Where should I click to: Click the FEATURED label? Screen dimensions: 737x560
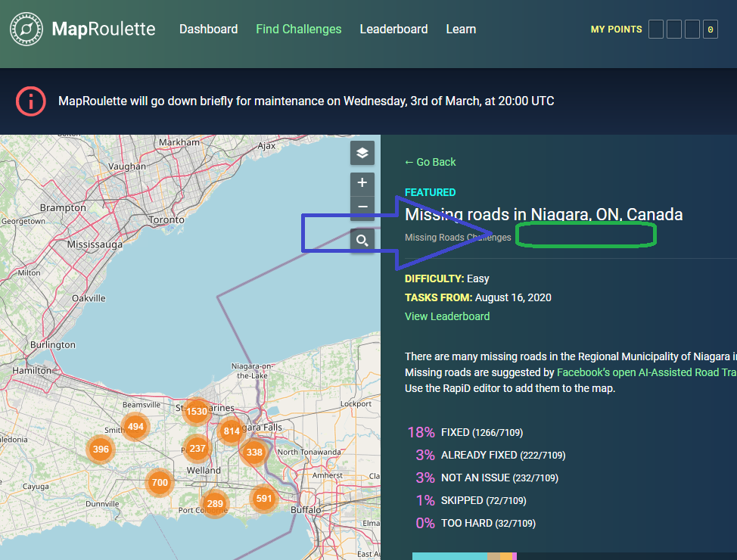click(x=430, y=192)
